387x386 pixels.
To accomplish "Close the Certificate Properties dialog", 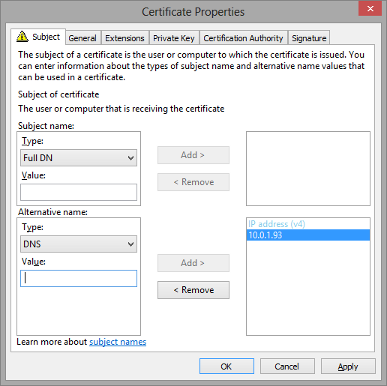I will click(370, 9).
